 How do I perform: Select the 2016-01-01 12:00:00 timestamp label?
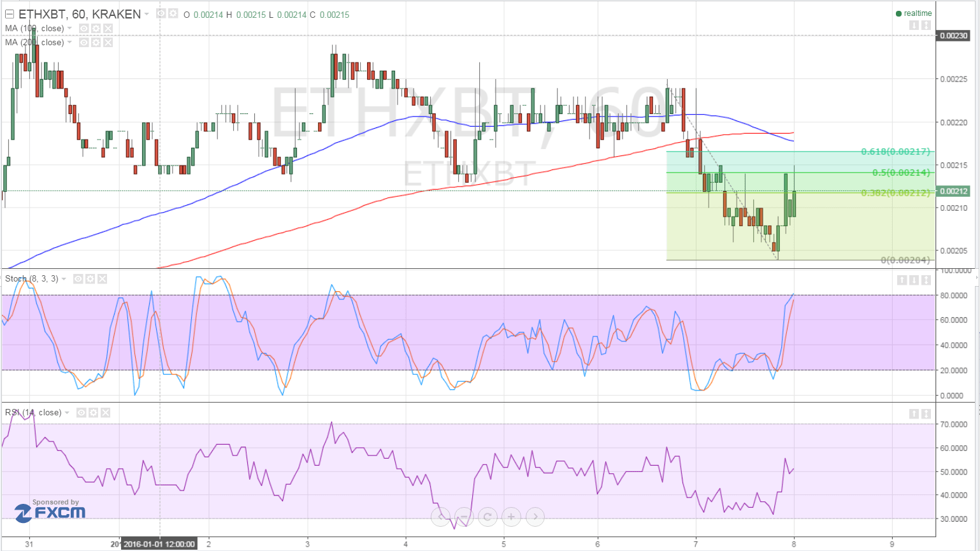tap(159, 544)
